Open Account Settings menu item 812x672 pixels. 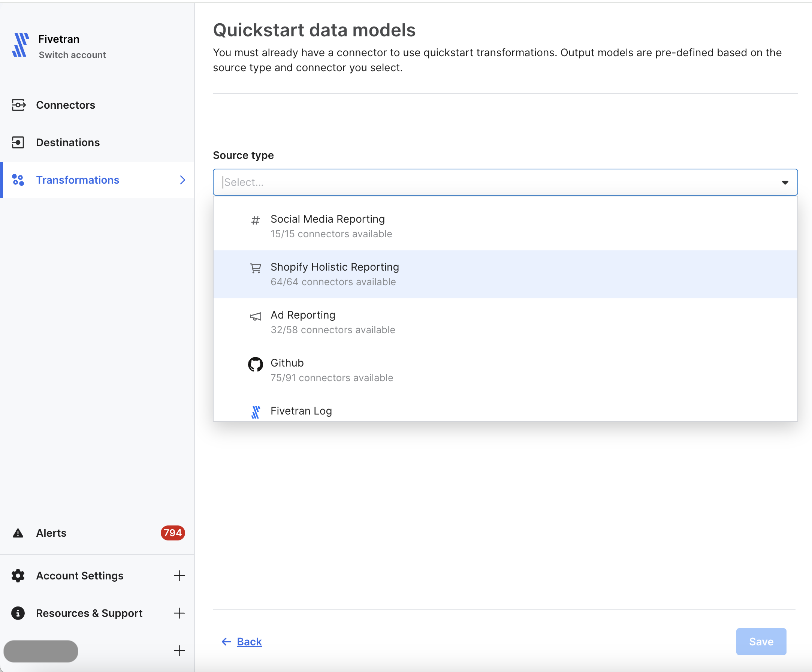point(97,576)
